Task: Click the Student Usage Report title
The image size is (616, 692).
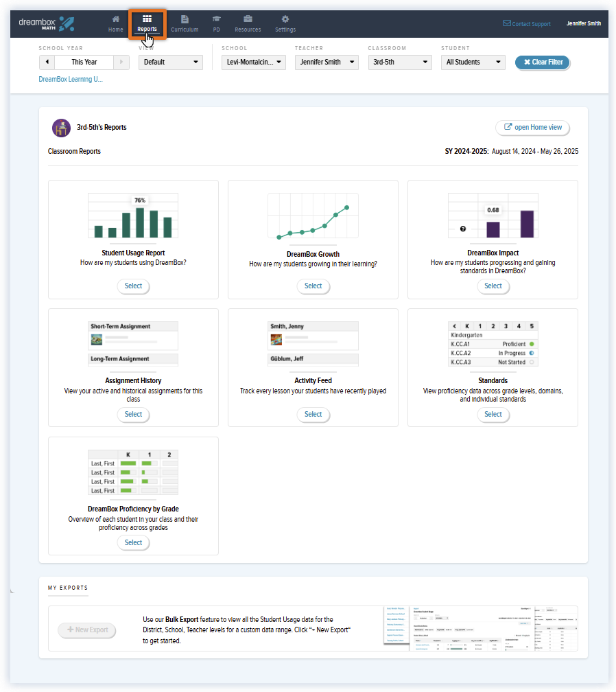Action: click(x=133, y=253)
